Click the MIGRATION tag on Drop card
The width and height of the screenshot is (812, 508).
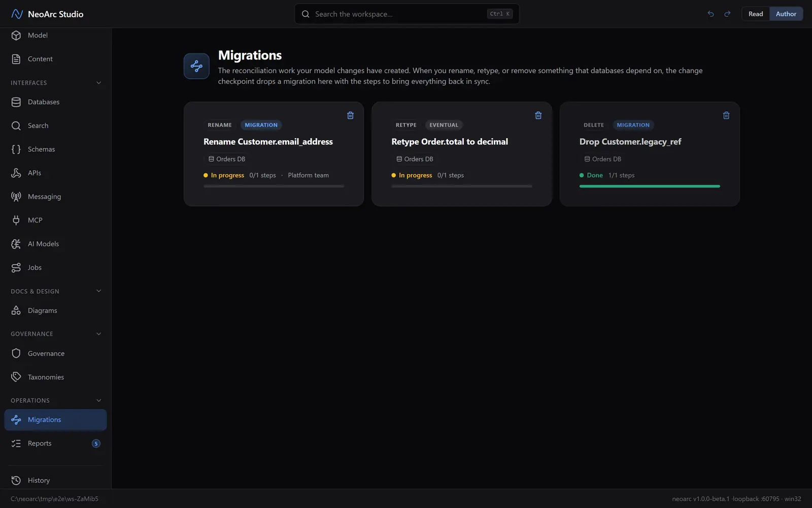point(633,125)
